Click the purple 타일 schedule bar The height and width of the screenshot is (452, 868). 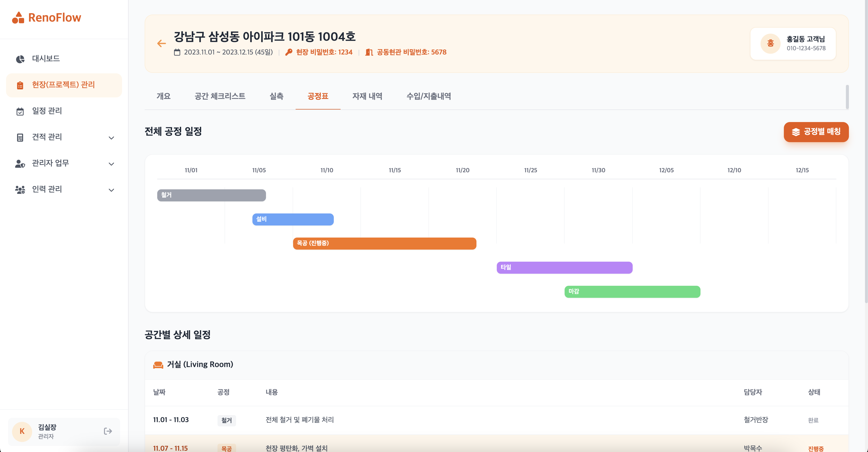(564, 268)
